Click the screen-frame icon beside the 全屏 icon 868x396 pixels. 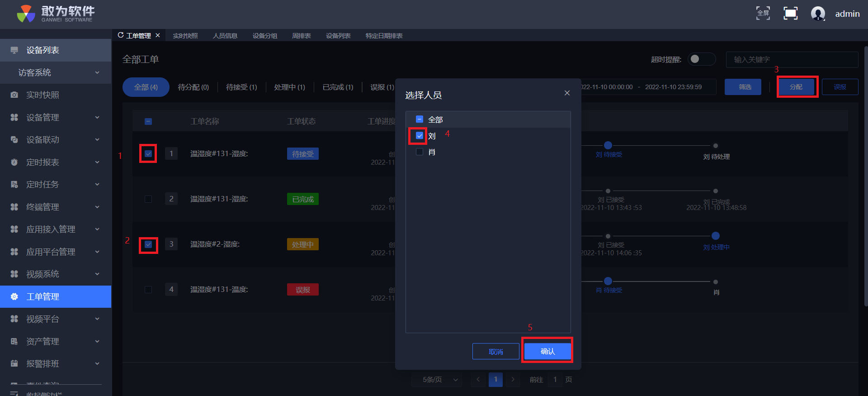coord(790,13)
